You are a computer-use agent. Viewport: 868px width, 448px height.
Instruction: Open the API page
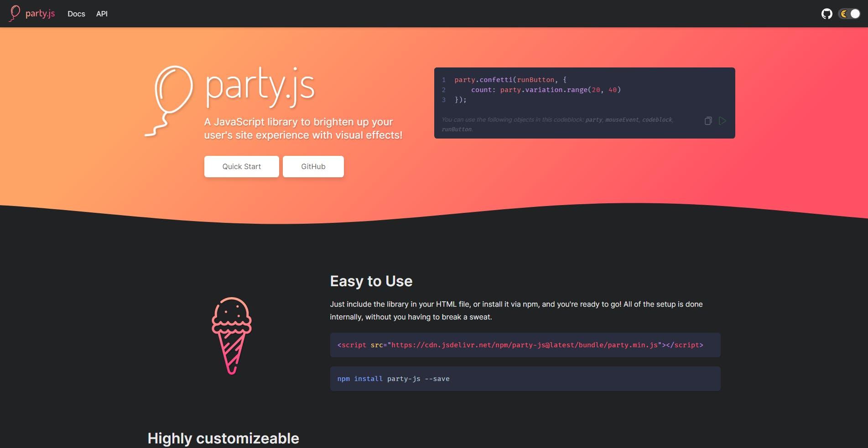pos(101,14)
